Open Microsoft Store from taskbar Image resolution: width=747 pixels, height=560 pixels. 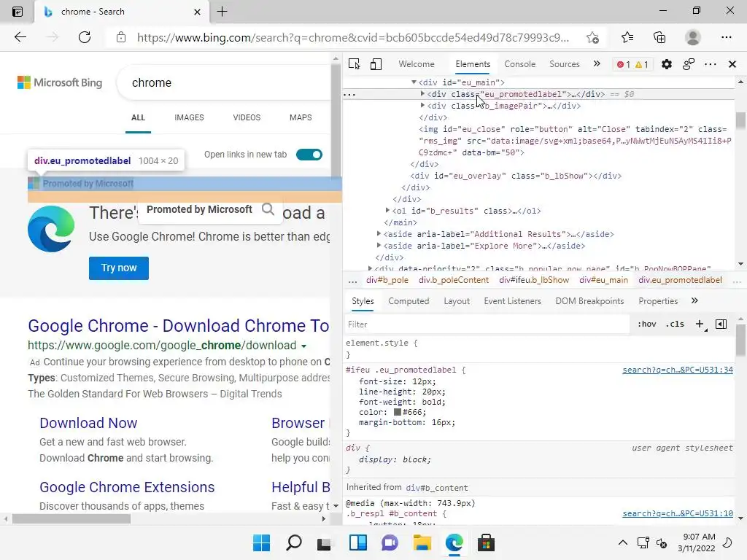(486, 542)
